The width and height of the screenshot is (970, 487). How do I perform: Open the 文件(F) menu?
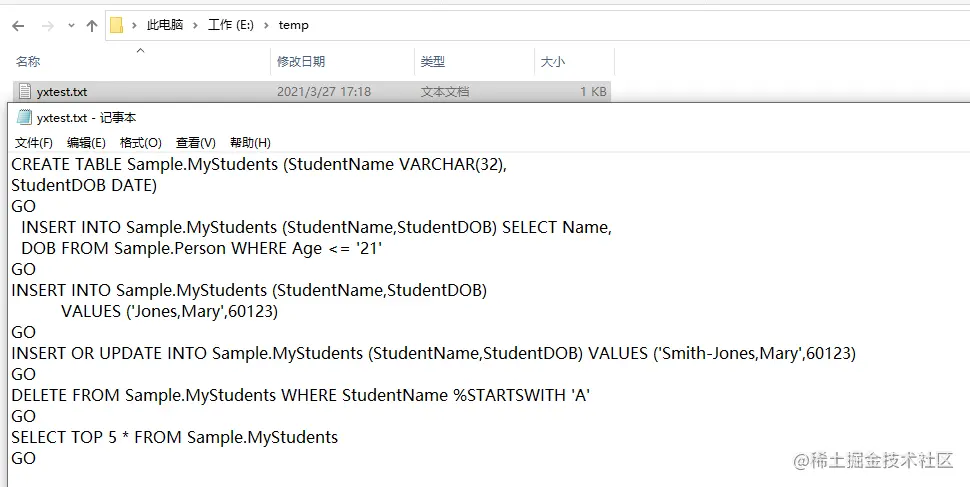tap(33, 143)
